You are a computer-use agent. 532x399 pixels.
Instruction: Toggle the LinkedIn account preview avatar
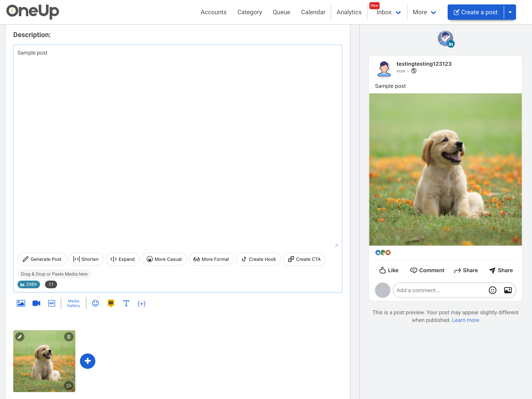tap(446, 38)
